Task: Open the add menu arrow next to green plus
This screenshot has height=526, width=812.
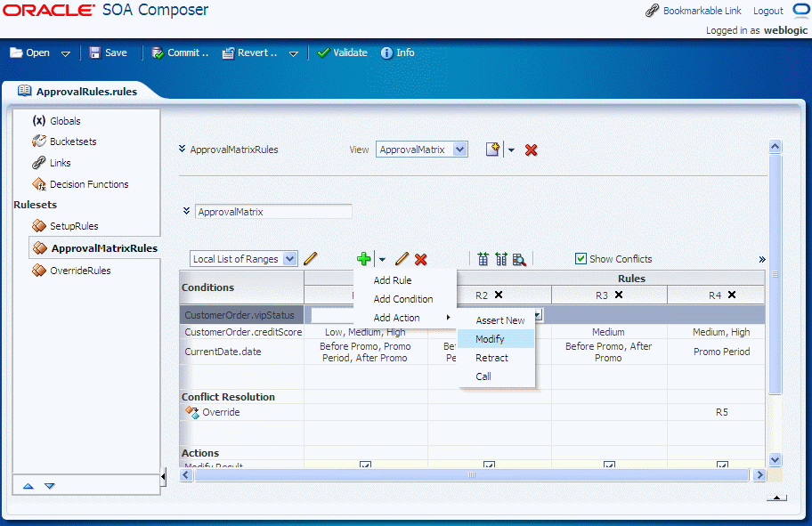Action: pyautogui.click(x=382, y=259)
